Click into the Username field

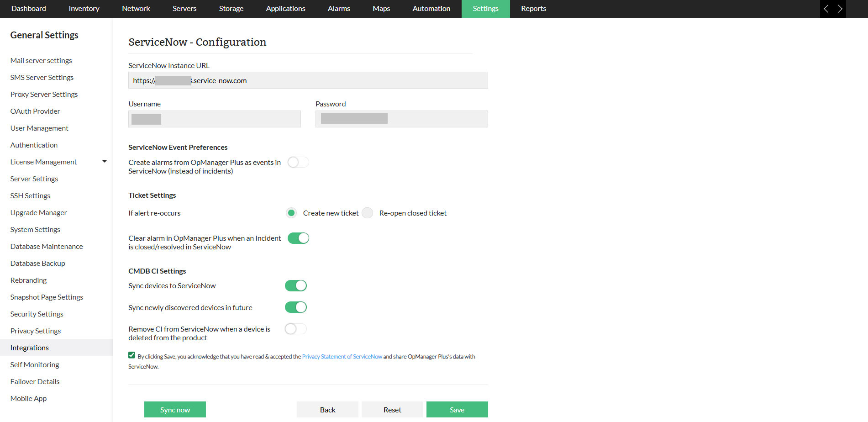coord(215,119)
